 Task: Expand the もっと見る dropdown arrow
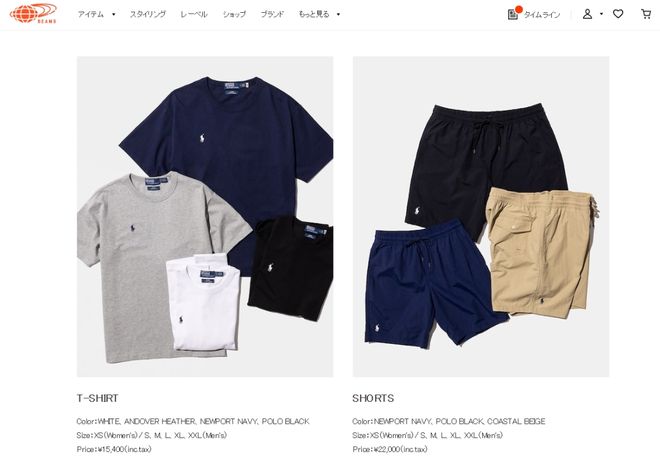pyautogui.click(x=338, y=14)
